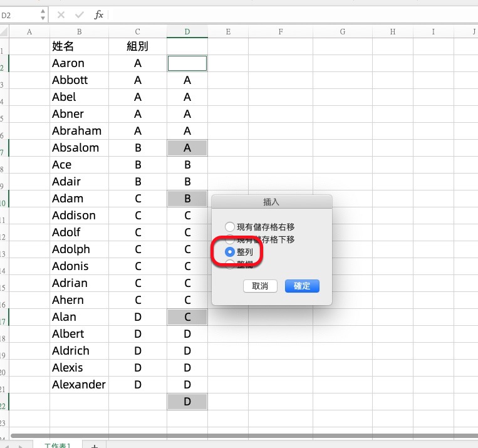Select the 現有儲存格右移 radio option

(230, 227)
